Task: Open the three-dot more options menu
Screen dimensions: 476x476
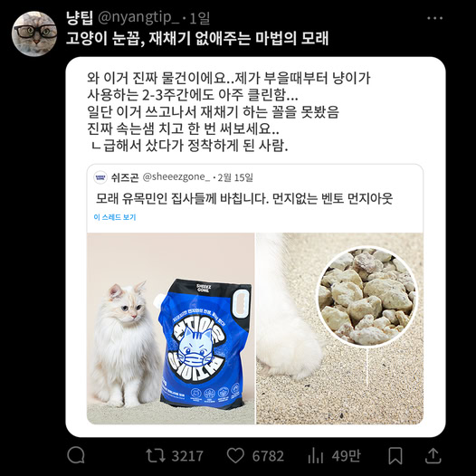Action: click(x=434, y=18)
